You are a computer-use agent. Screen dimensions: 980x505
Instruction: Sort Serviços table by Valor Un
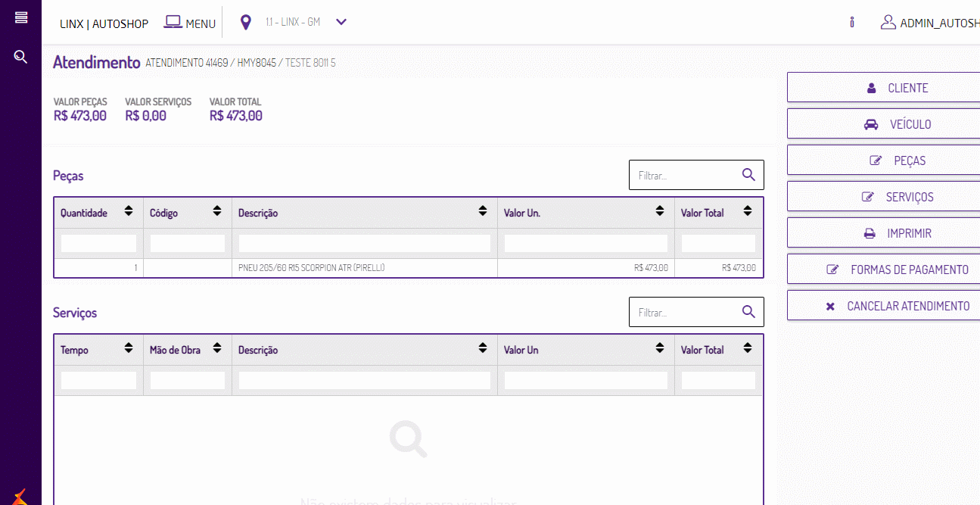[660, 348]
